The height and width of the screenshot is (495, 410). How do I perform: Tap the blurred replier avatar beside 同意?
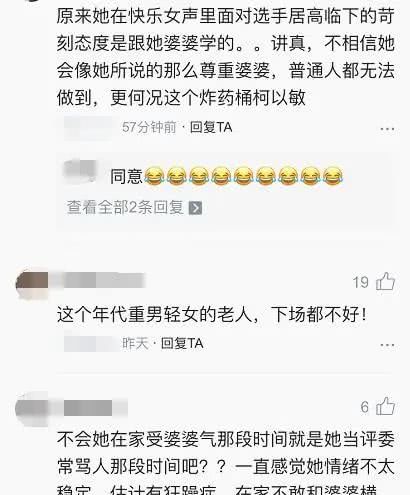tap(81, 171)
